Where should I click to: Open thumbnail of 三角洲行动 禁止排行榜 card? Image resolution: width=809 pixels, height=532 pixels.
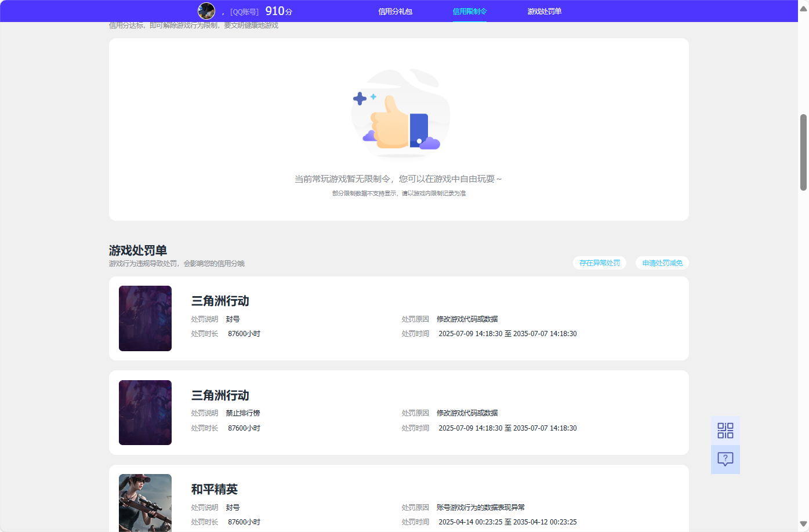[x=145, y=413]
